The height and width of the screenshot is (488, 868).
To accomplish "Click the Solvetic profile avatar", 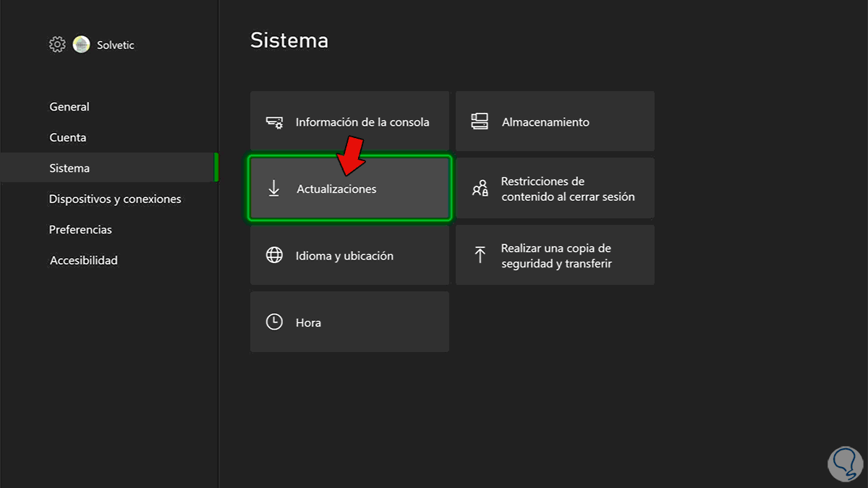I will pos(82,45).
